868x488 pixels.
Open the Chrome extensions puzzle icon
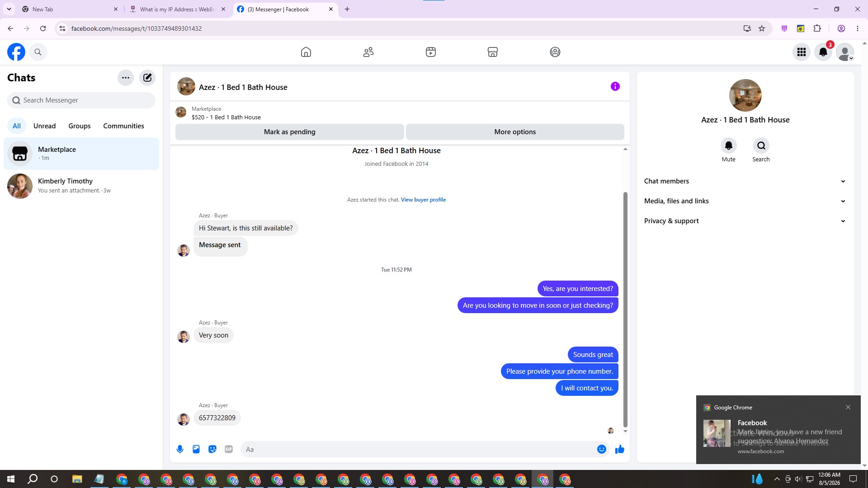pos(817,28)
